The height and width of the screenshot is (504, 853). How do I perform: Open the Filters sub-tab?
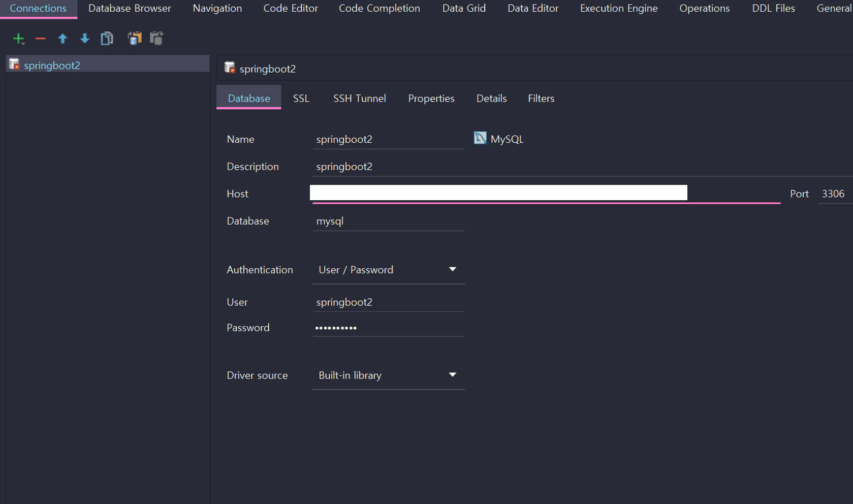point(541,98)
